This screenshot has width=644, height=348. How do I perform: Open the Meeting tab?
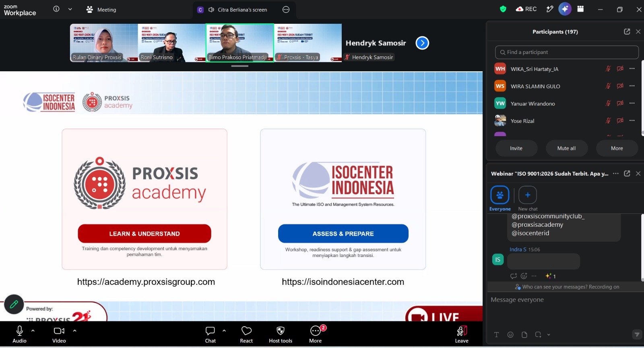click(101, 9)
